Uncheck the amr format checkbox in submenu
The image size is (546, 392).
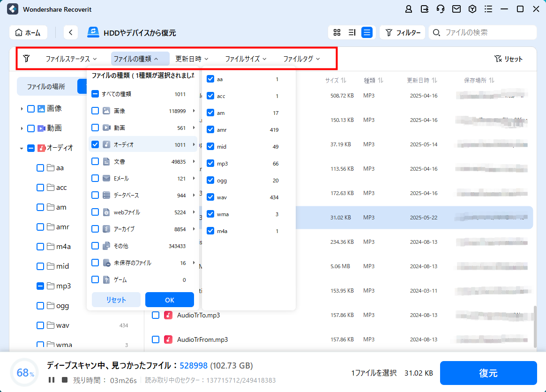[x=210, y=129]
